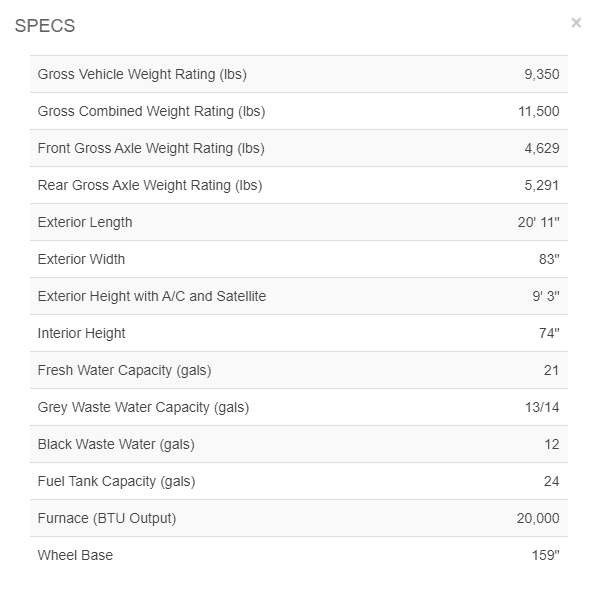Select the Exterior Length row
Viewport: 597px width, 607px height.
coord(298,222)
